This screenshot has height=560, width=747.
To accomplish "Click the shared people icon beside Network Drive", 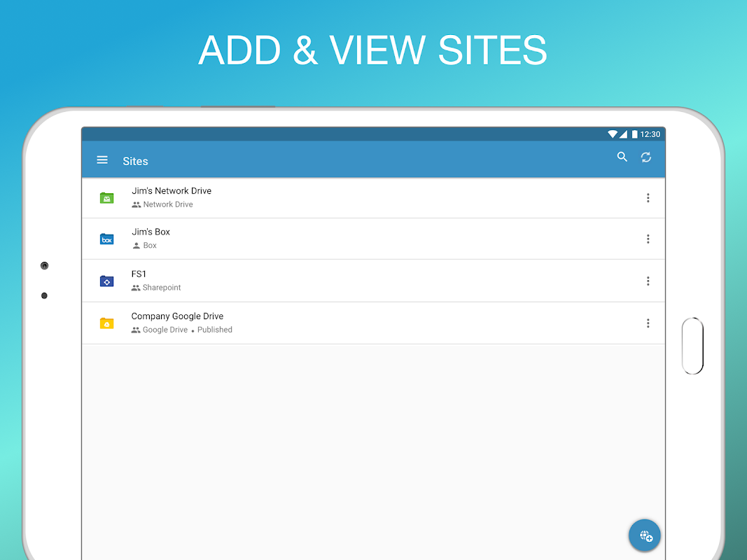I will (137, 205).
